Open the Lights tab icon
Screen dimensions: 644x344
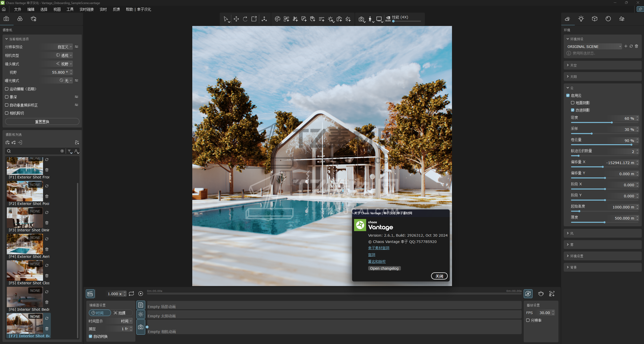click(581, 19)
